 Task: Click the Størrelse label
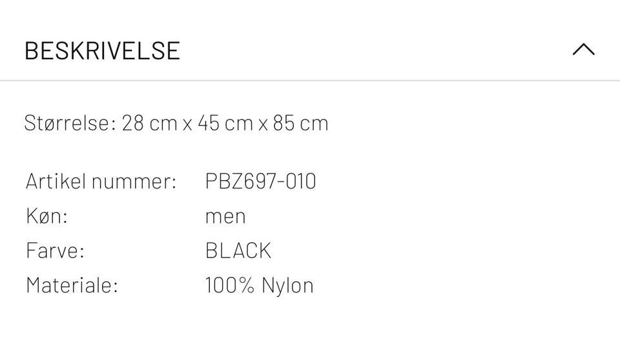[x=70, y=123]
